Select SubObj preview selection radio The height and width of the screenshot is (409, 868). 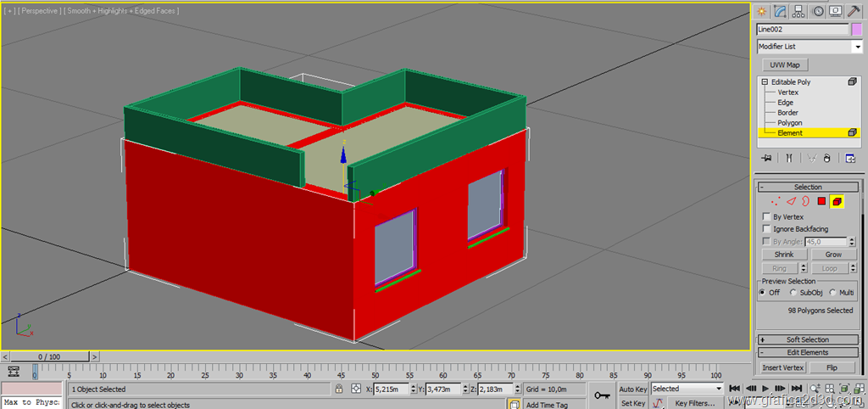[793, 293]
